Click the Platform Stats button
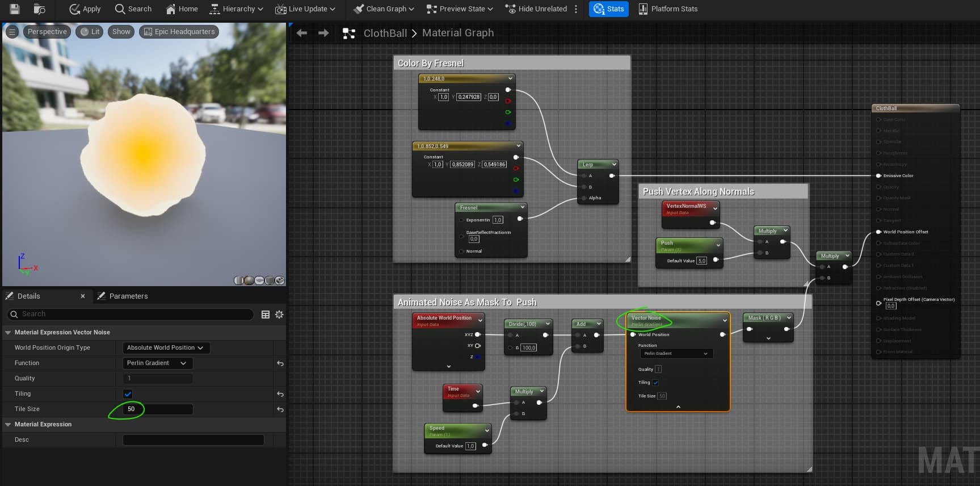Viewport: 980px width, 486px height. [x=668, y=9]
